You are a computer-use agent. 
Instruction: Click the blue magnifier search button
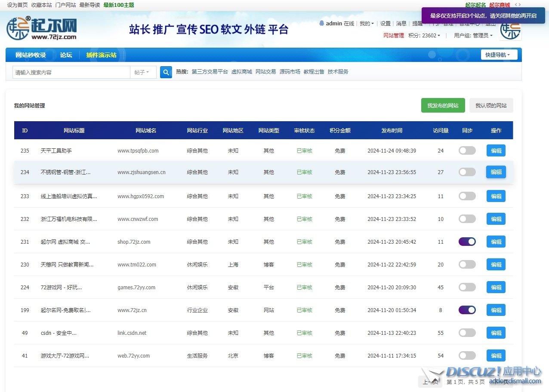166,72
